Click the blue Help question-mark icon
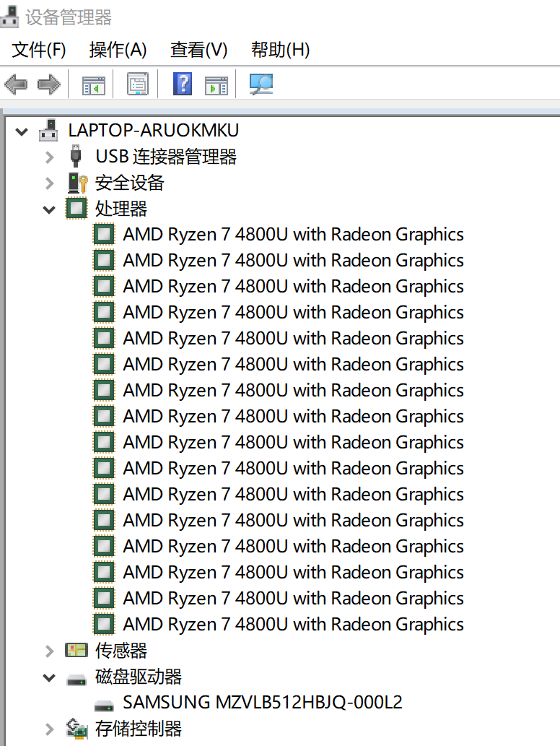This screenshot has height=746, width=560. coord(183,84)
